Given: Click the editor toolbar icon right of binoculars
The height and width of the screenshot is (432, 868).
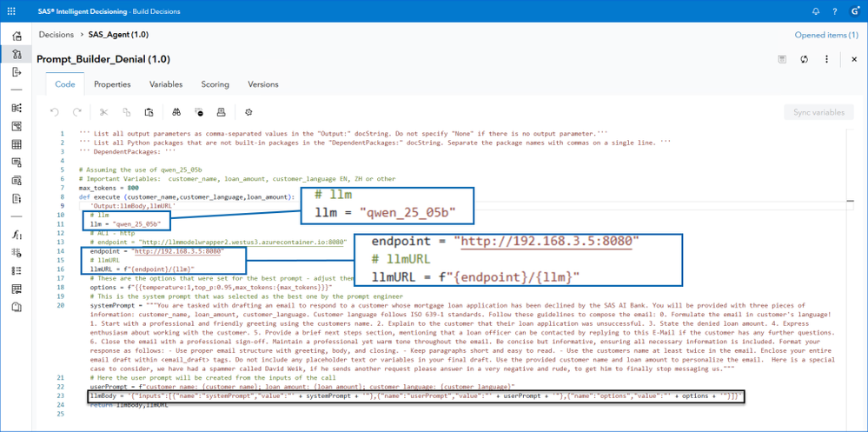Looking at the screenshot, I should 199,112.
